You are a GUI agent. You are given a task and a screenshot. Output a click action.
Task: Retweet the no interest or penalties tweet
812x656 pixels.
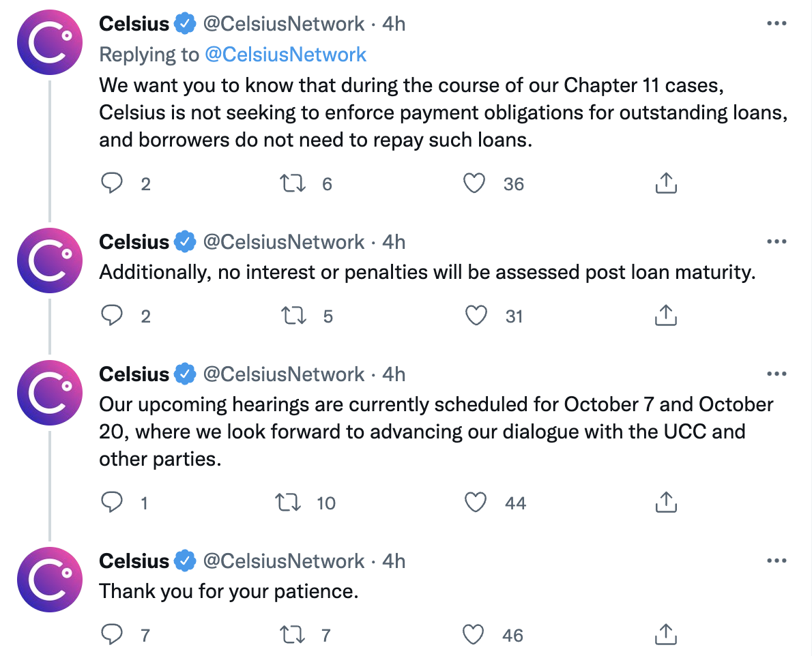click(293, 316)
